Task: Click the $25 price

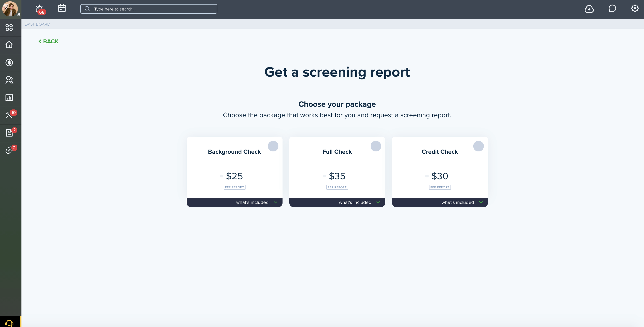Action: pyautogui.click(x=234, y=176)
